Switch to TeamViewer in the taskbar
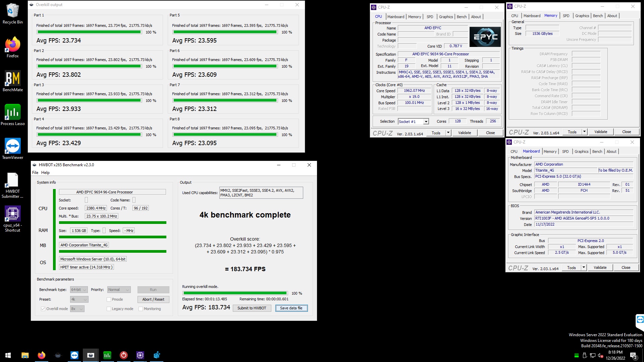The width and height of the screenshot is (644, 362). pyautogui.click(x=74, y=355)
